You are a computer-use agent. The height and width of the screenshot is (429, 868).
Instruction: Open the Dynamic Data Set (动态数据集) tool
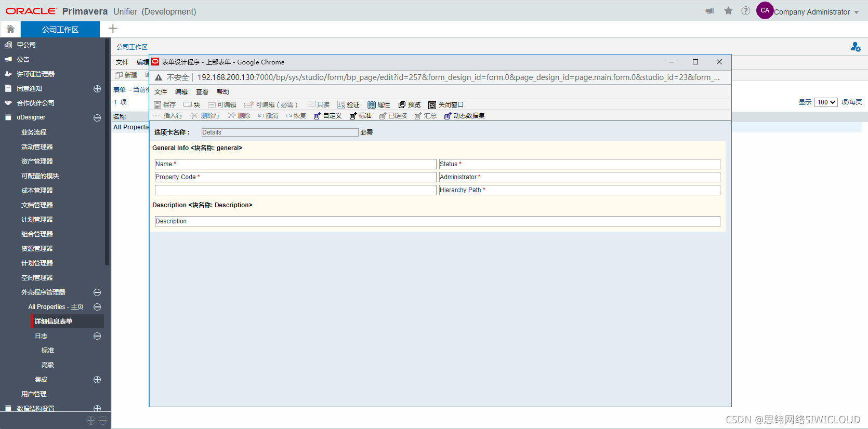448,116
